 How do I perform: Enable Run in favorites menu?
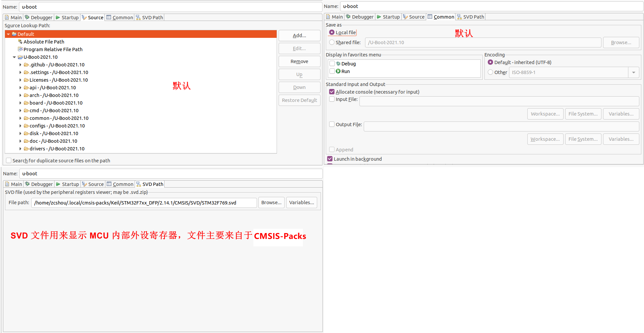[332, 71]
